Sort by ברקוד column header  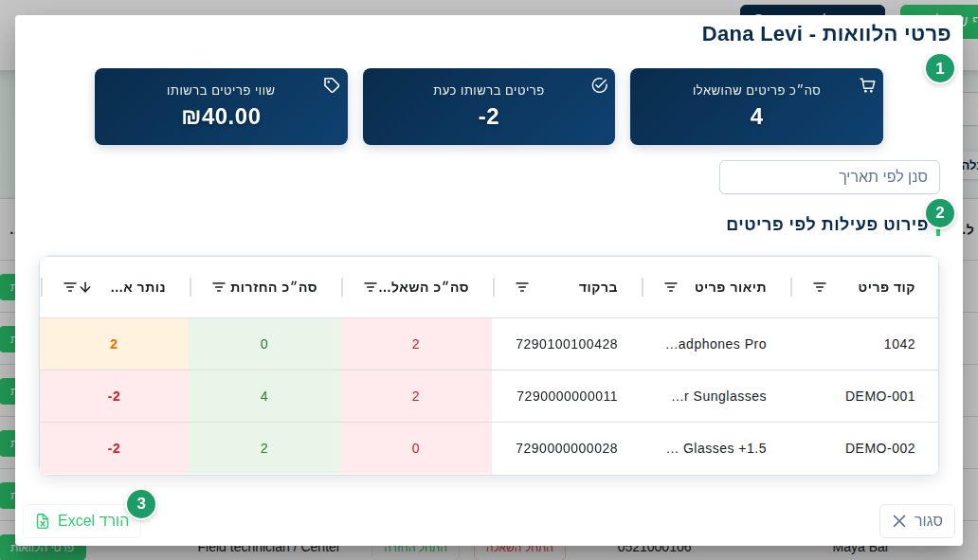click(598, 287)
